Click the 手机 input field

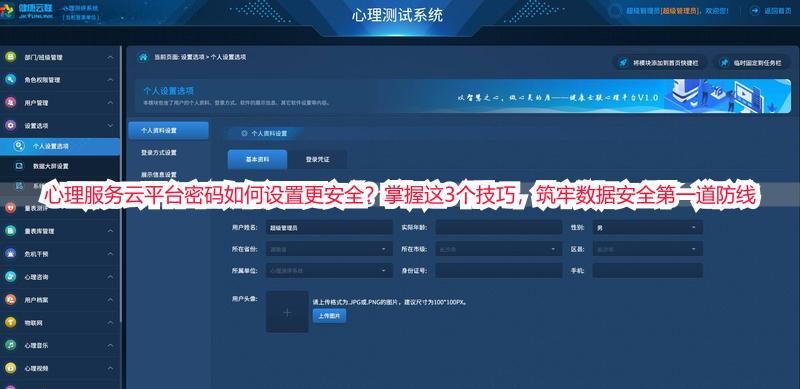[647, 271]
